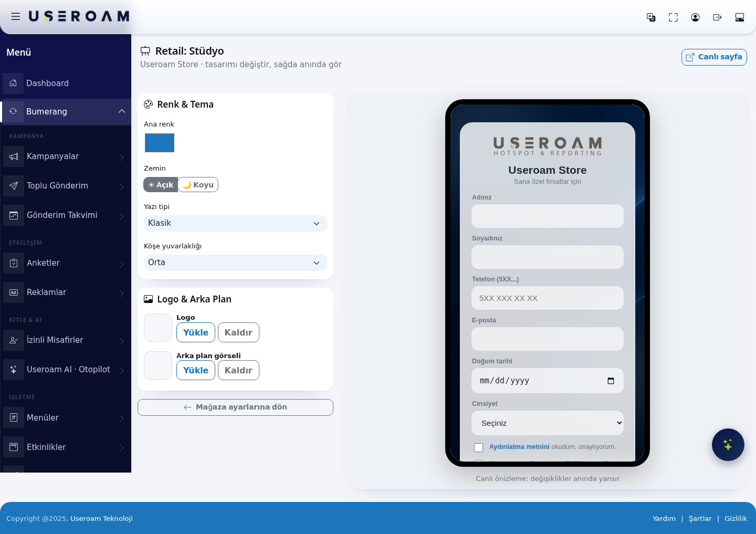This screenshot has width=756, height=534.
Task: Collapse the Bumerang menu chevron
Action: [x=122, y=111]
